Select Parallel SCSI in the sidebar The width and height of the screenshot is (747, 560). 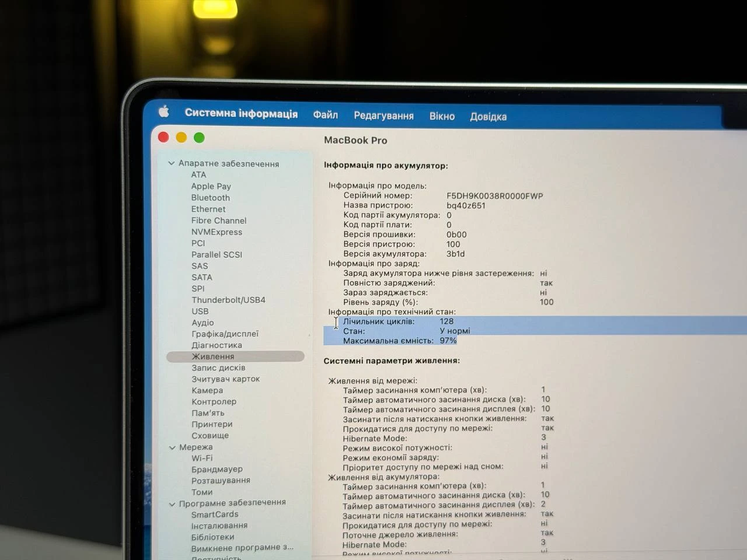click(217, 254)
